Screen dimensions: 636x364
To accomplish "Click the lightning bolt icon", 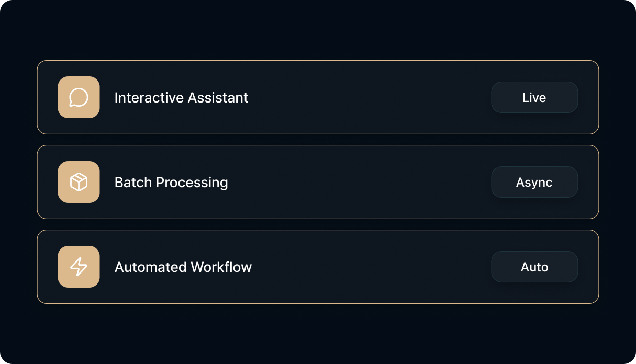I will pos(79,267).
